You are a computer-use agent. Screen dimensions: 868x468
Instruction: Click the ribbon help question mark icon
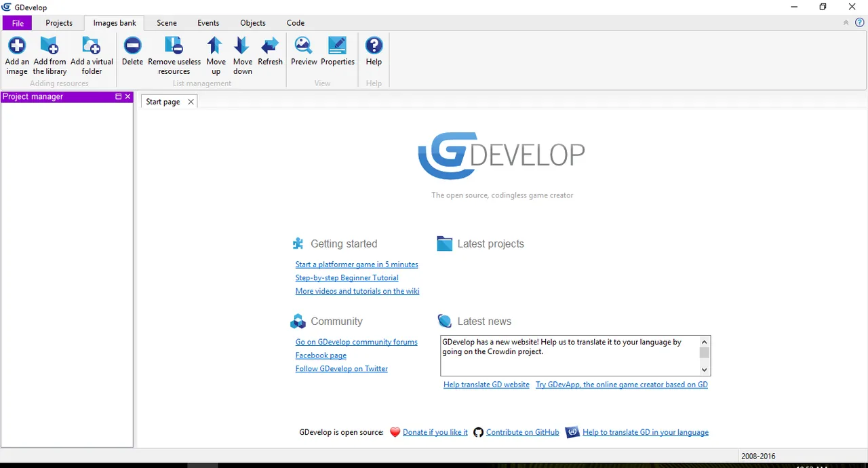tap(860, 22)
